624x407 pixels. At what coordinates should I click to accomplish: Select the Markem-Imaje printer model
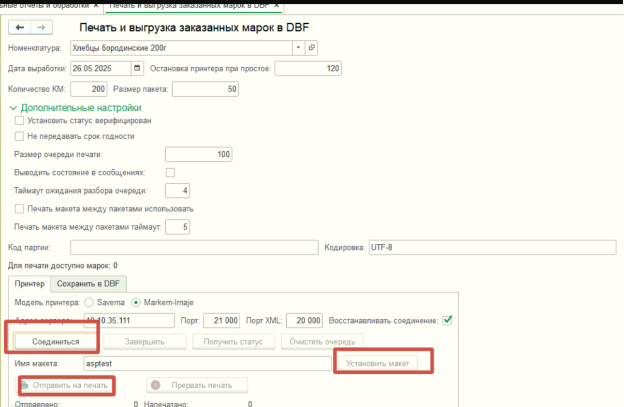(x=137, y=303)
